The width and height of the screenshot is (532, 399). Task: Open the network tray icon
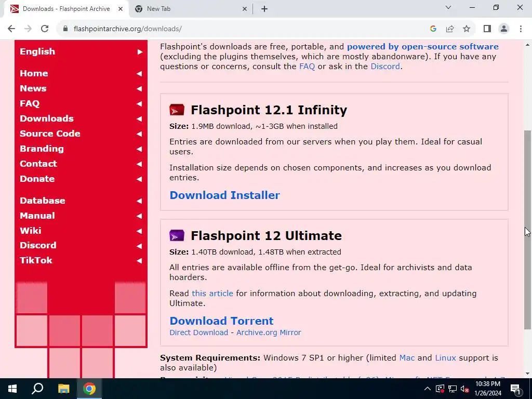(x=453, y=389)
